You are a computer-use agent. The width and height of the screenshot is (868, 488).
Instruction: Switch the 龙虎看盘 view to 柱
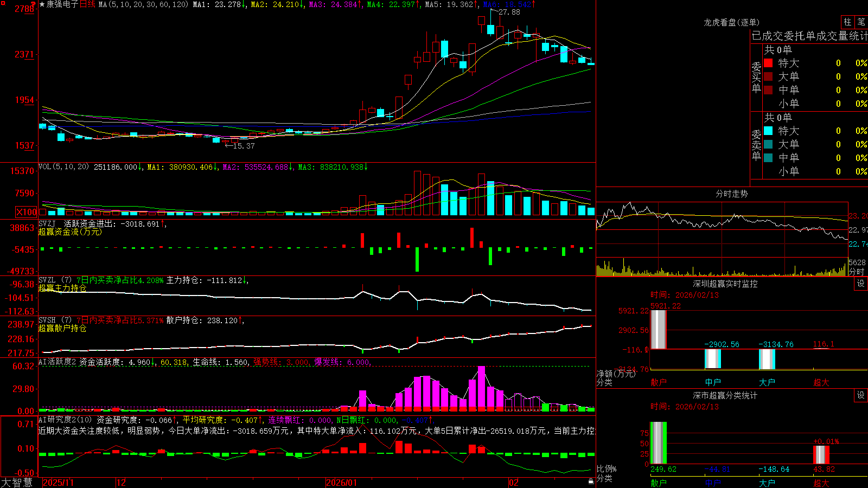[x=847, y=22]
